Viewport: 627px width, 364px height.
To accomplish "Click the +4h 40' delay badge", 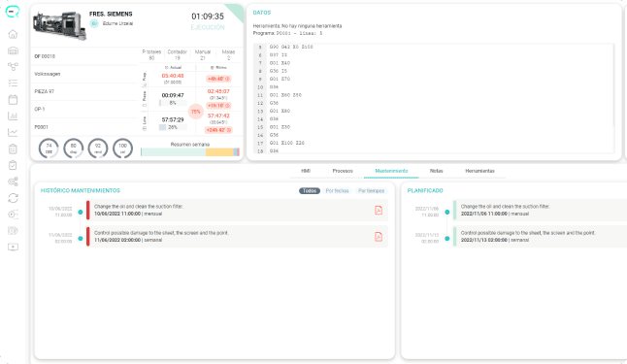I will pyautogui.click(x=218, y=79).
